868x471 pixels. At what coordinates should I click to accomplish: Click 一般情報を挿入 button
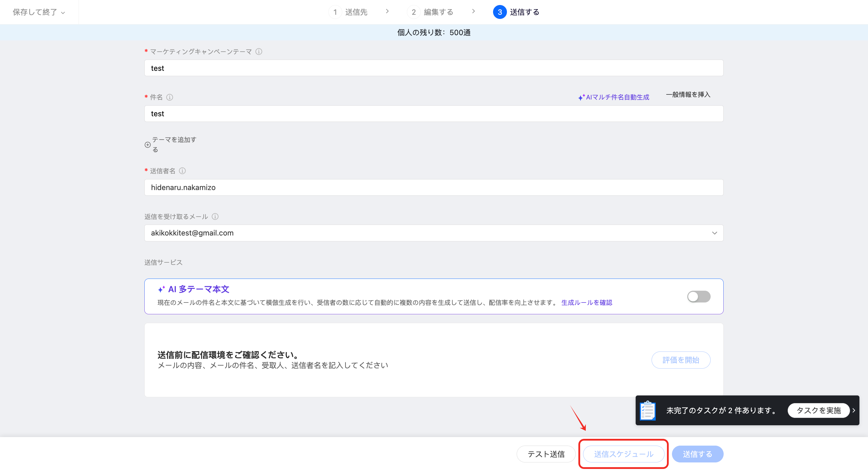[688, 95]
